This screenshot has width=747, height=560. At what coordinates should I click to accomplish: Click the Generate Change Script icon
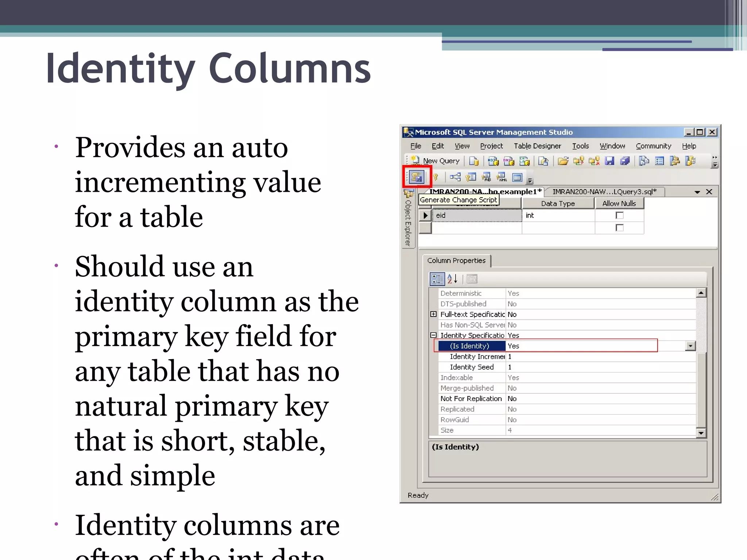pyautogui.click(x=417, y=177)
